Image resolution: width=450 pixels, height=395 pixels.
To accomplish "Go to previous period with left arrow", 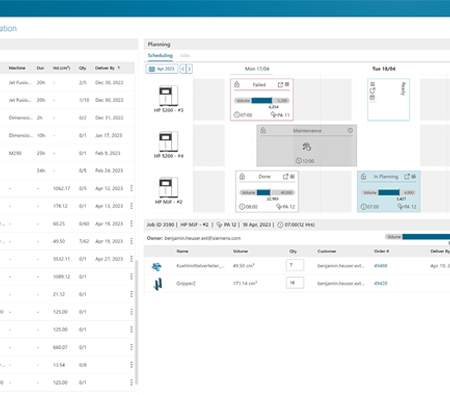I will click(183, 69).
